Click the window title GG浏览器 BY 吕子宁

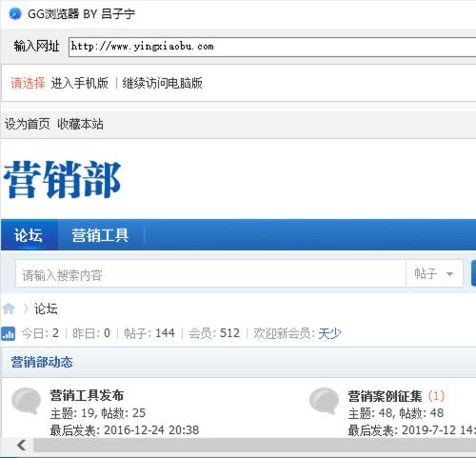coord(81,14)
